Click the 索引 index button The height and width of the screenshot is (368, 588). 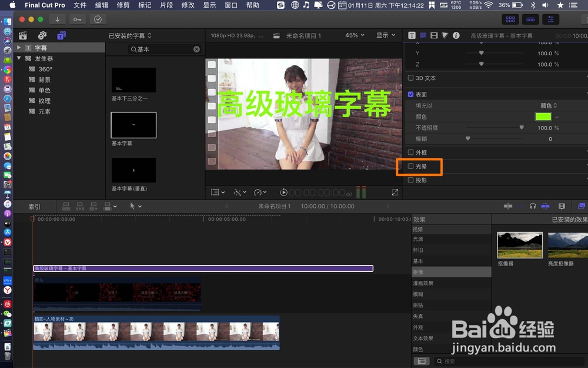pos(35,207)
